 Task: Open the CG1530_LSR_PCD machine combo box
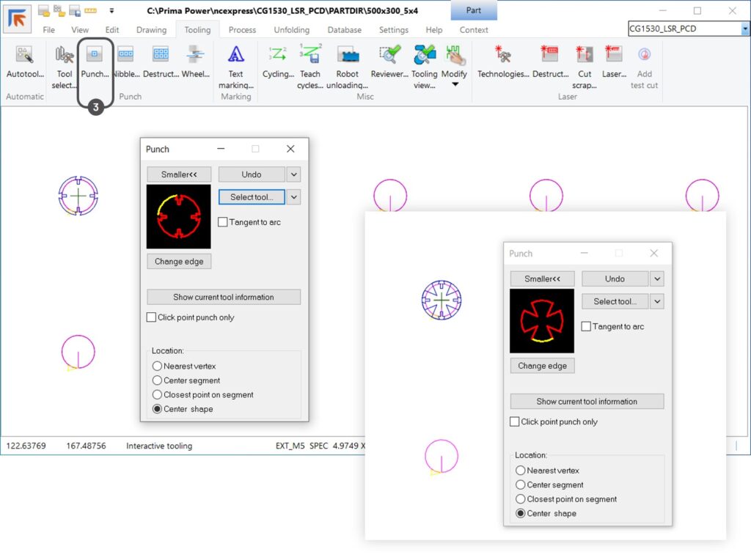tap(688, 29)
